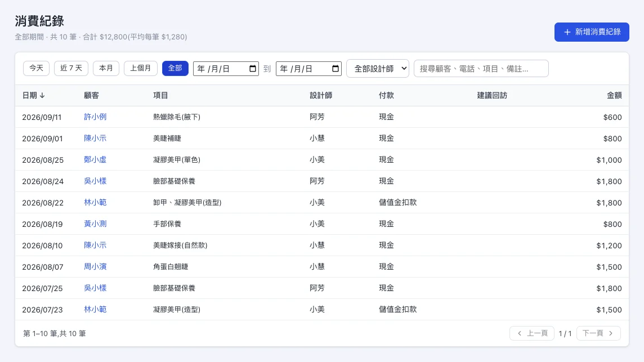The image size is (644, 362).
Task: Click 儲值金扣款 in 2026/08/22 row
Action: (397, 202)
